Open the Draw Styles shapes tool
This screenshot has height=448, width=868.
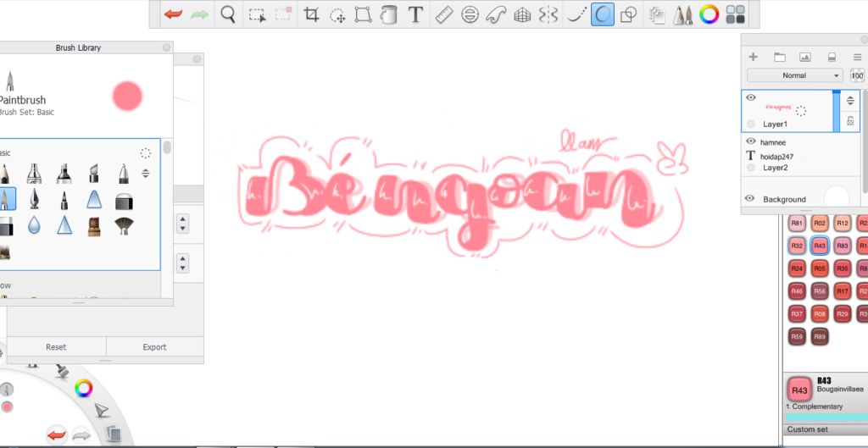[x=628, y=15]
